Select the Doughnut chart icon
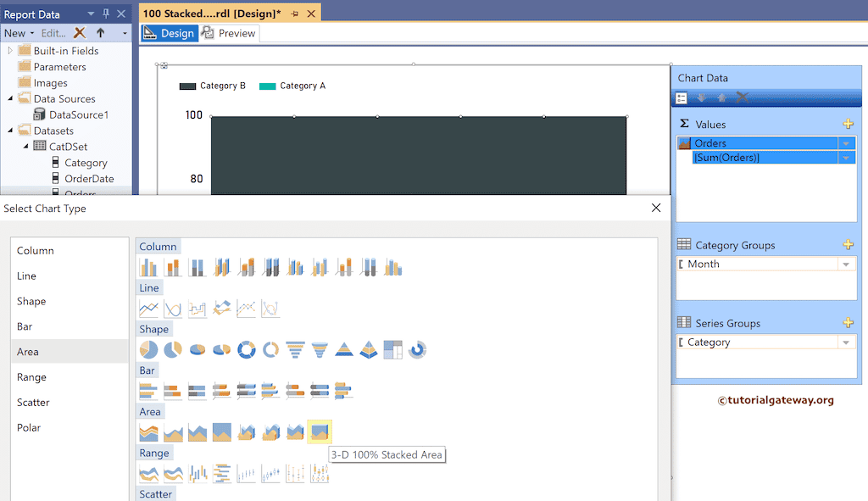Image resolution: width=868 pixels, height=501 pixels. coord(247,350)
